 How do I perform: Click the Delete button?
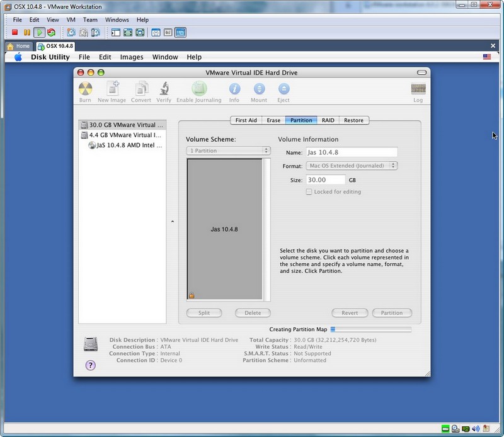253,313
